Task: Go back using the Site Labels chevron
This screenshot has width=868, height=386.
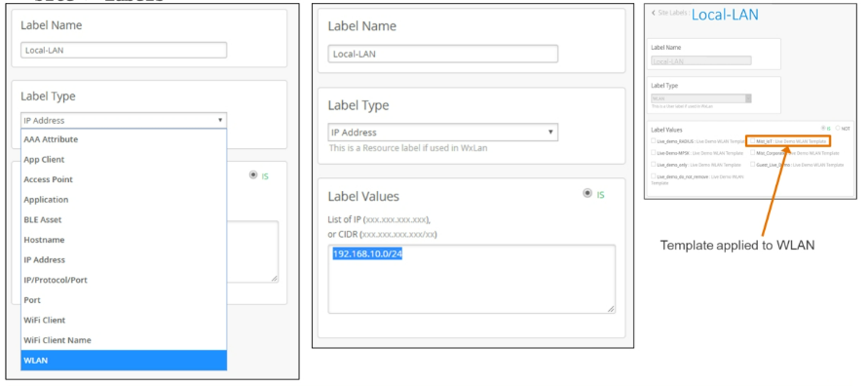Action: [654, 13]
